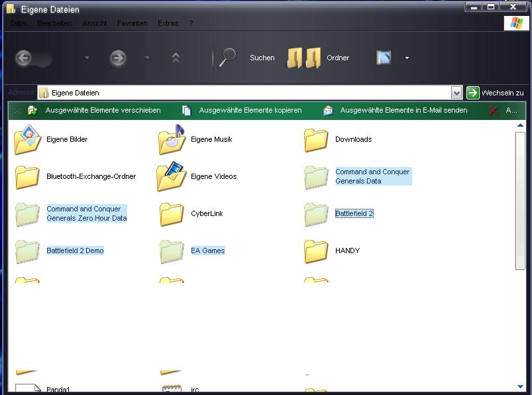Select the EA Games folder icon

point(172,251)
